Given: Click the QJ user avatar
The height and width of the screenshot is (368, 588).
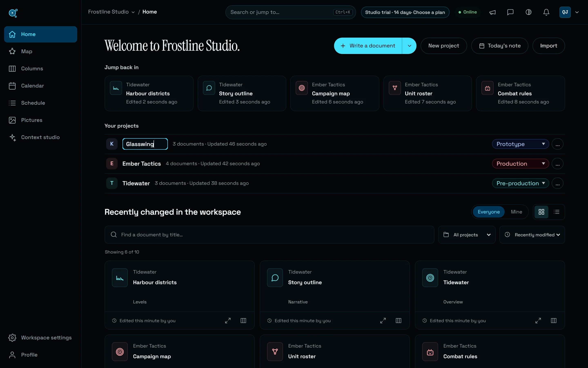Looking at the screenshot, I should click(x=565, y=12).
